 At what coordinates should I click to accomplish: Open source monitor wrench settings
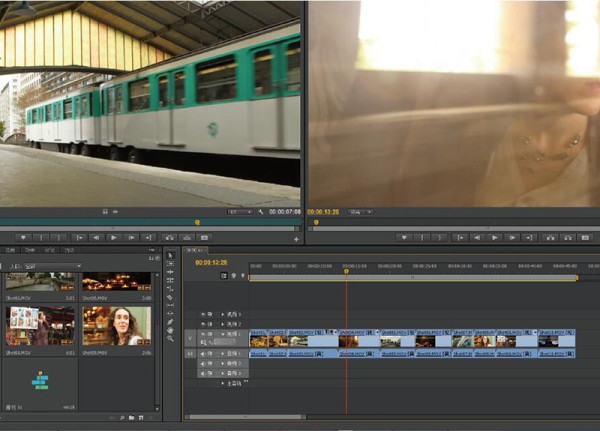261,212
